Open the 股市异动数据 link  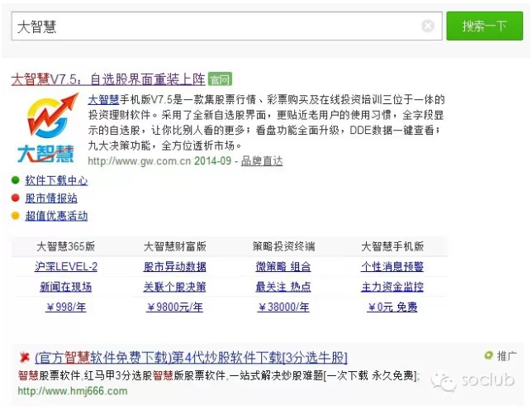pyautogui.click(x=175, y=266)
